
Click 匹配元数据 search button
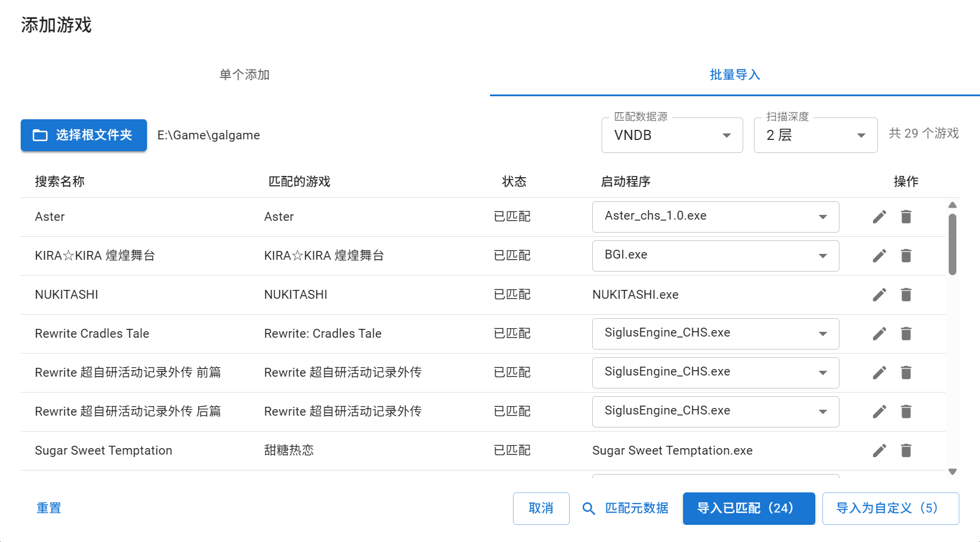click(x=626, y=508)
